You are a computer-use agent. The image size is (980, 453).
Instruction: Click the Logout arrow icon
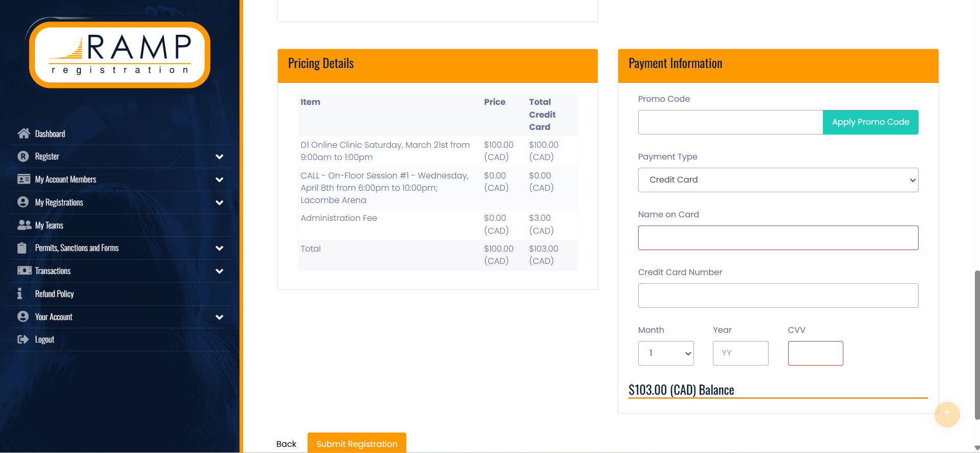pos(23,339)
